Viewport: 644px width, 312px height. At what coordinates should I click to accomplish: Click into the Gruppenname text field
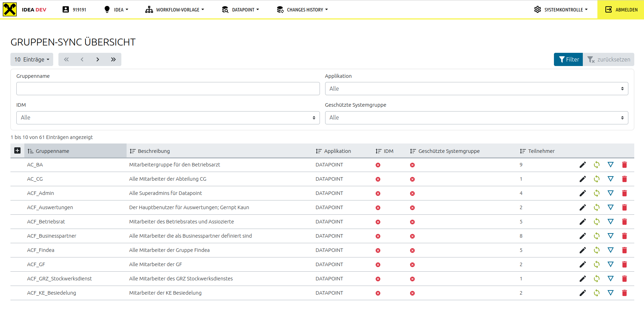tap(168, 89)
